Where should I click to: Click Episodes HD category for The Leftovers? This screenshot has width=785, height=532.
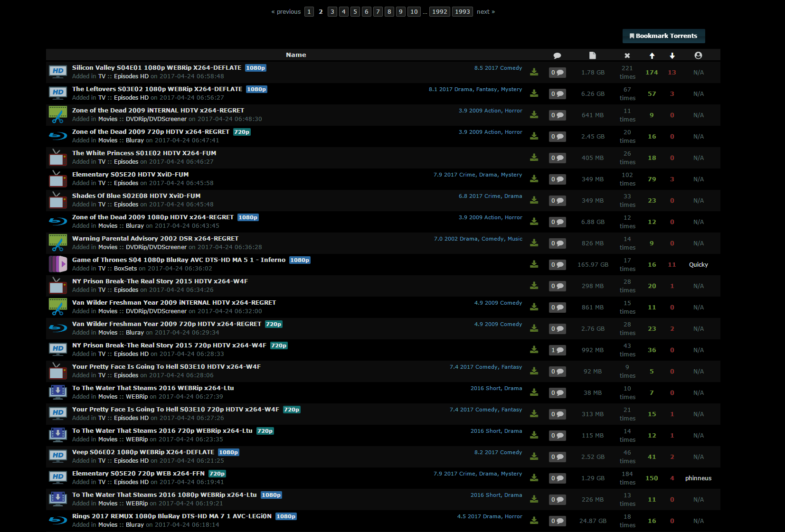coord(131,98)
